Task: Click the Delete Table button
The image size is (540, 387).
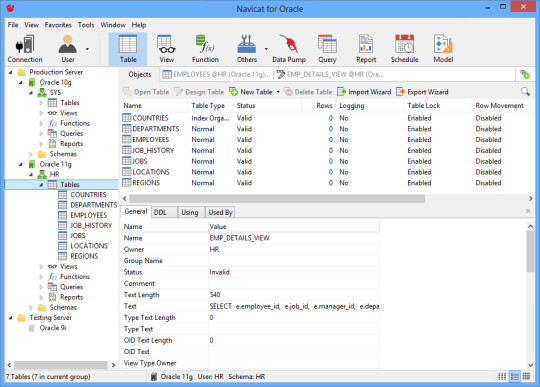Action: tap(308, 92)
